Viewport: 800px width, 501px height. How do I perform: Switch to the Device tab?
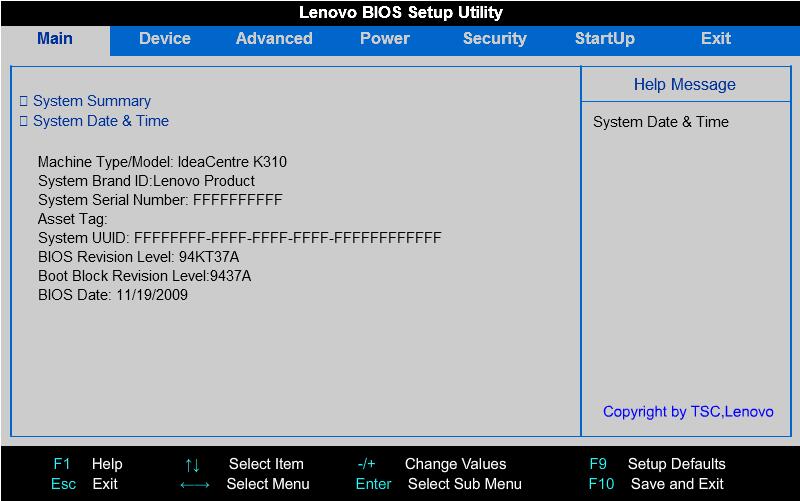coord(165,39)
